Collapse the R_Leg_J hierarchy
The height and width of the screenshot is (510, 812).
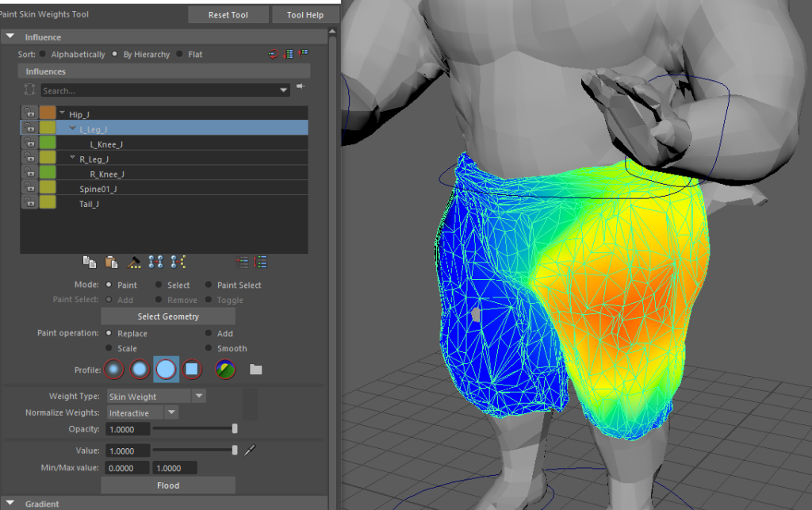pyautogui.click(x=74, y=159)
